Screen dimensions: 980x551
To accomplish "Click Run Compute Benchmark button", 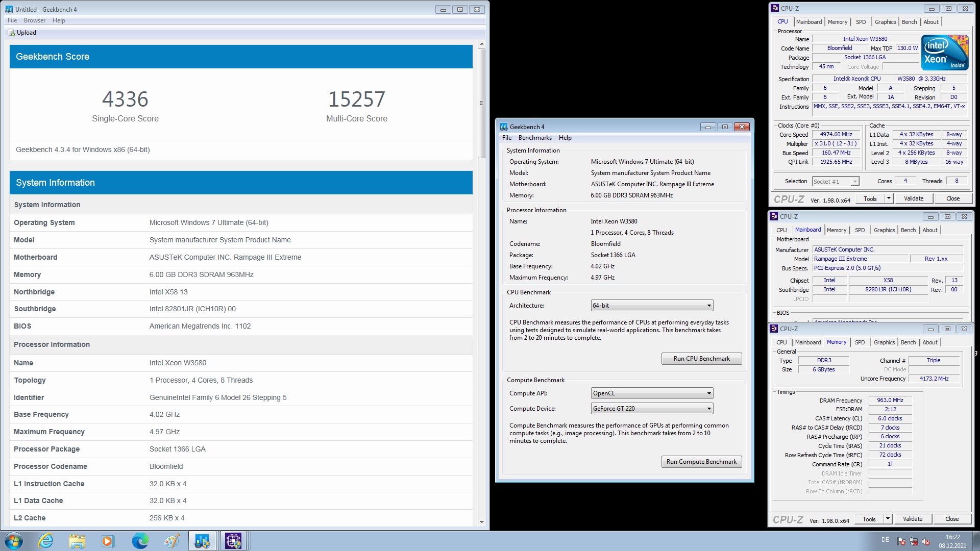I will (x=701, y=462).
